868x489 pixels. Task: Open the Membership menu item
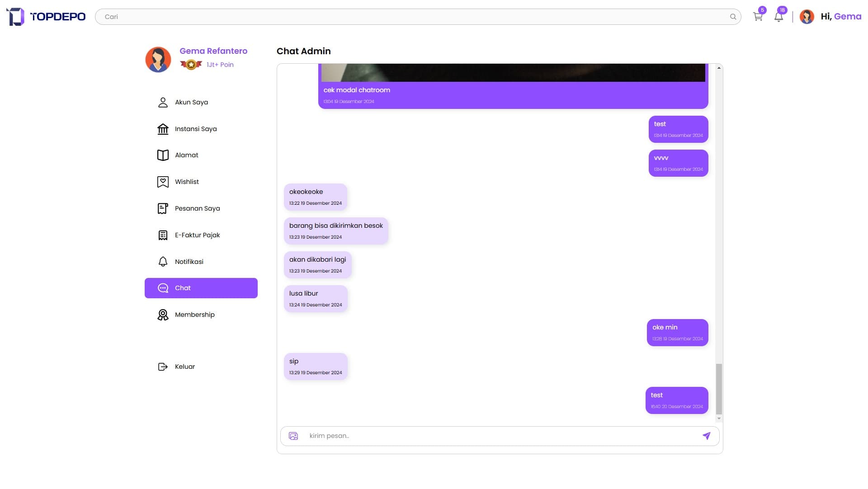pyautogui.click(x=194, y=315)
